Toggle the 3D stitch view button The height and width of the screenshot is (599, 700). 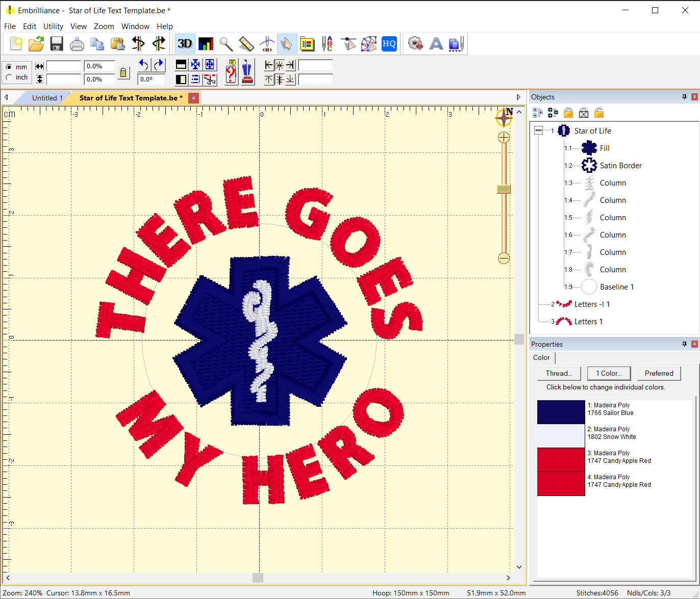pyautogui.click(x=185, y=44)
